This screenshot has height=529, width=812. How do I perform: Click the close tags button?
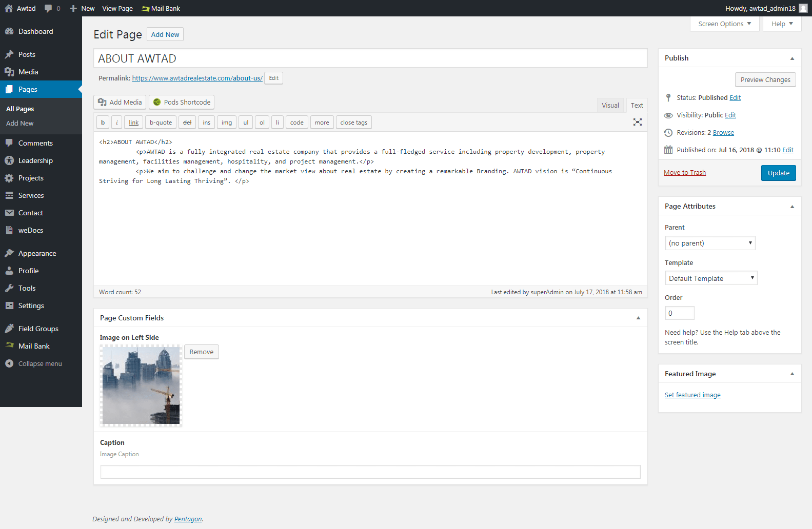353,123
